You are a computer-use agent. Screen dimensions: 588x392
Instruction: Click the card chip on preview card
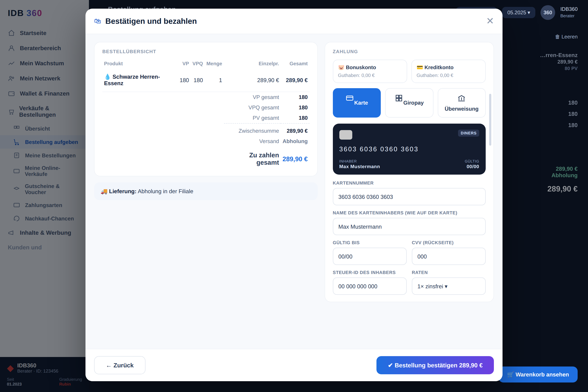pyautogui.click(x=346, y=135)
